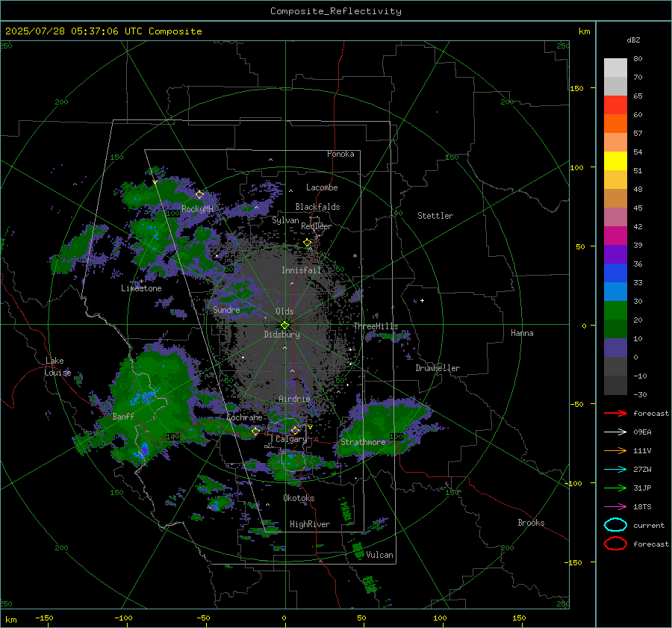The width and height of the screenshot is (672, 628).
Task: Click the Sundre label on map
Action: click(x=226, y=309)
